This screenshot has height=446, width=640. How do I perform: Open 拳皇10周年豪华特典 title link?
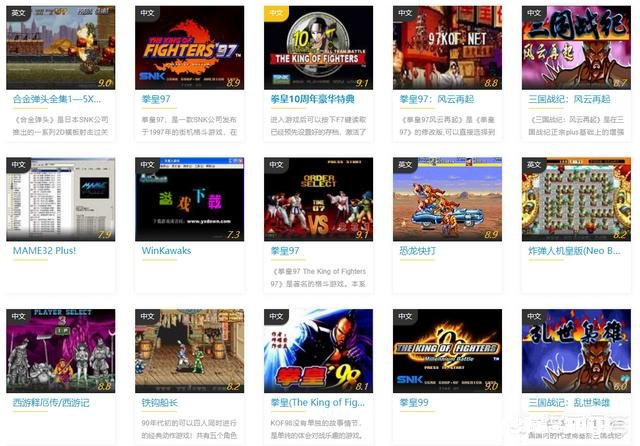coord(312,99)
